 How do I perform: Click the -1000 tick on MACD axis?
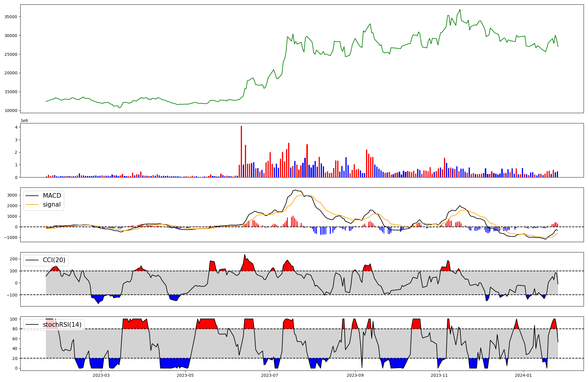tap(11, 237)
